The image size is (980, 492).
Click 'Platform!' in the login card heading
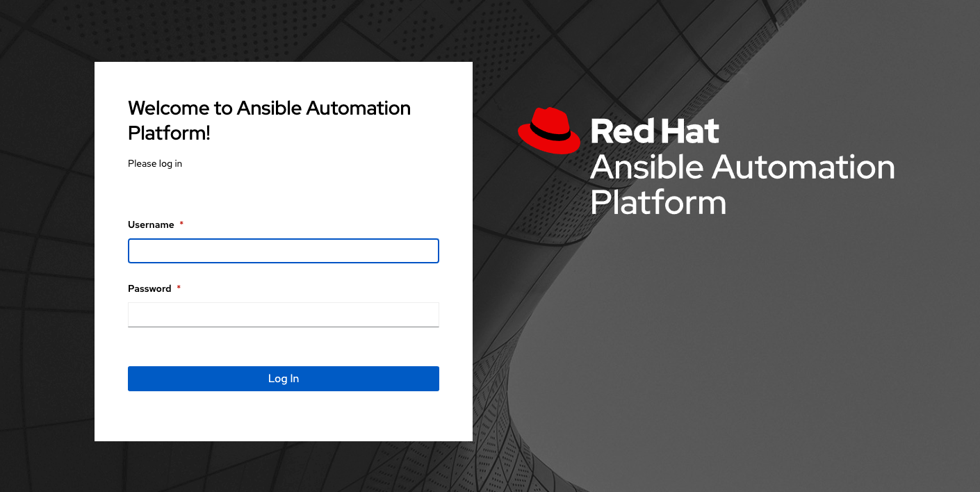(x=169, y=133)
